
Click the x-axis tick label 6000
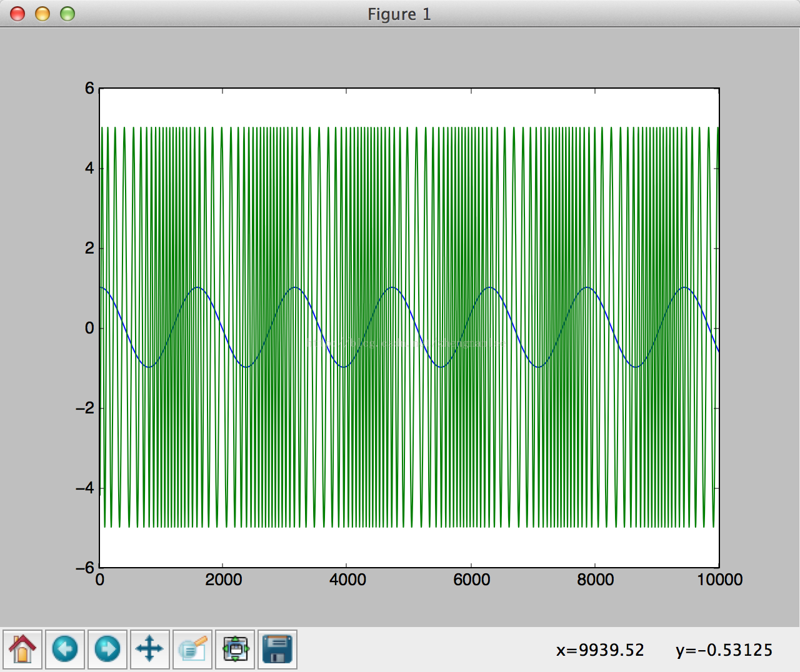(x=471, y=580)
